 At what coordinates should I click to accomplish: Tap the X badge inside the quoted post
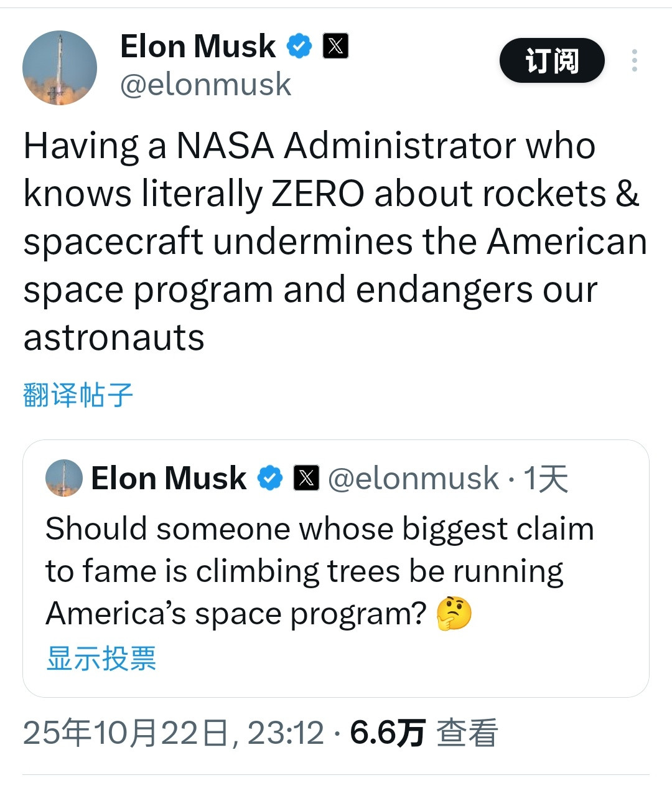tap(306, 478)
